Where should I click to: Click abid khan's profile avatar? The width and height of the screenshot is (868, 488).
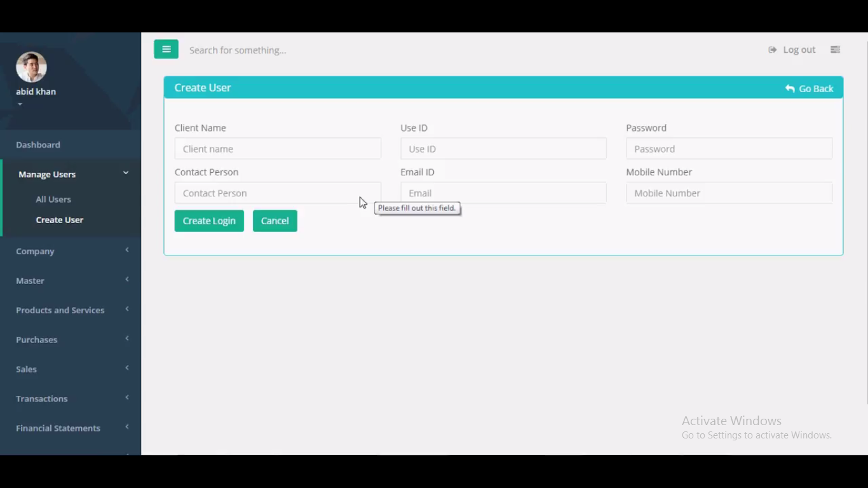pyautogui.click(x=31, y=66)
